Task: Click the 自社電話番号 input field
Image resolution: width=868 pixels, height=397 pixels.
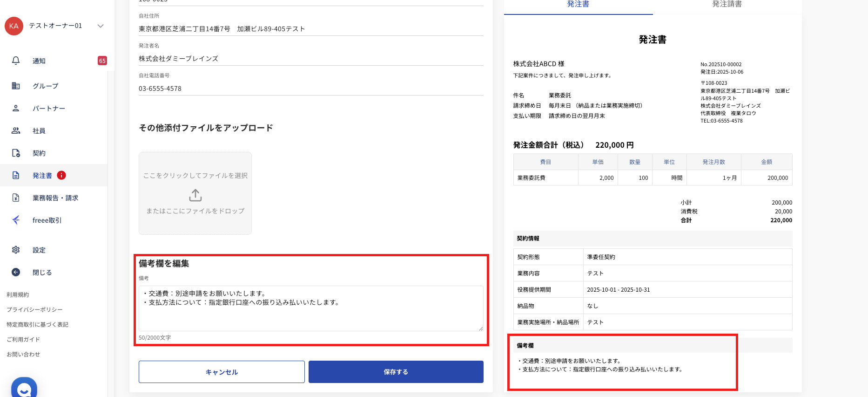Action: [x=311, y=89]
